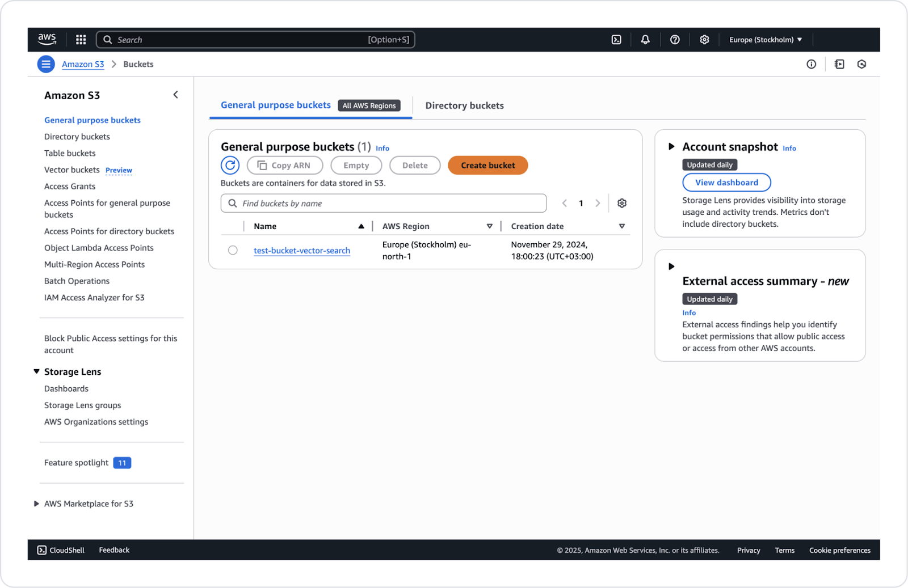Refresh the buckets list
This screenshot has height=588, width=908.
coord(230,165)
